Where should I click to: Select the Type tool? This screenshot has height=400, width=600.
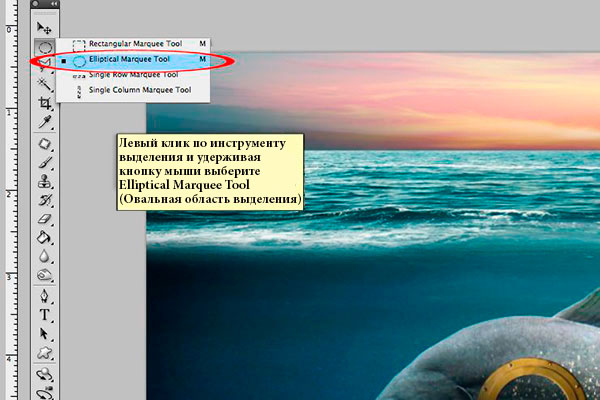pyautogui.click(x=44, y=315)
